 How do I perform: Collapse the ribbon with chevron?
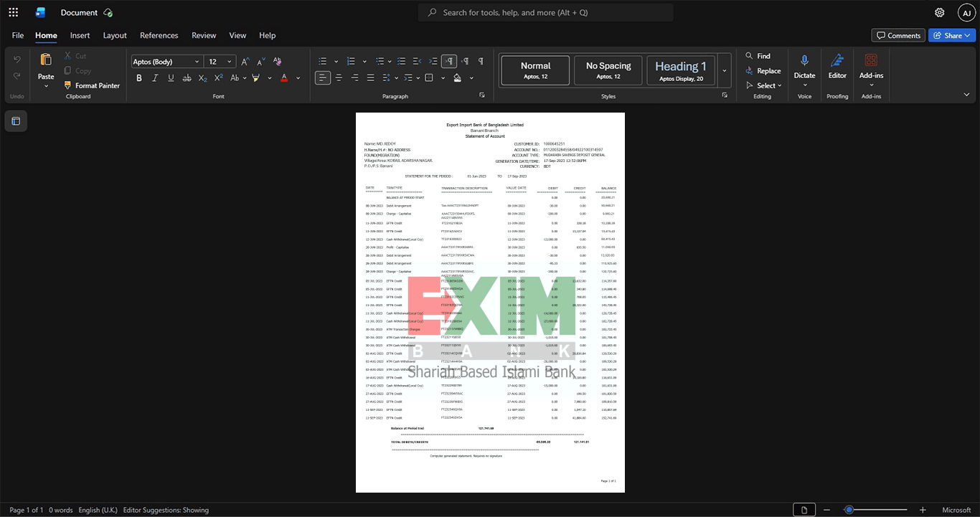point(966,95)
